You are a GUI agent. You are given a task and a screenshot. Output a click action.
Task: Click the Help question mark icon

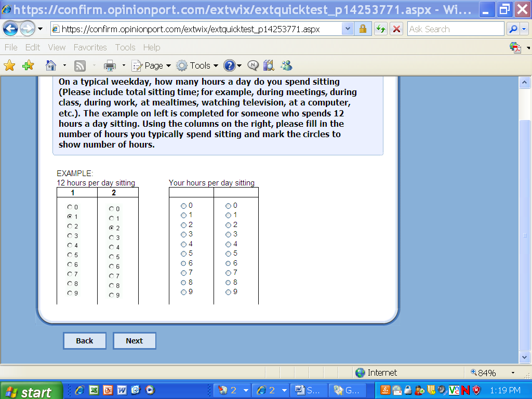pos(230,65)
